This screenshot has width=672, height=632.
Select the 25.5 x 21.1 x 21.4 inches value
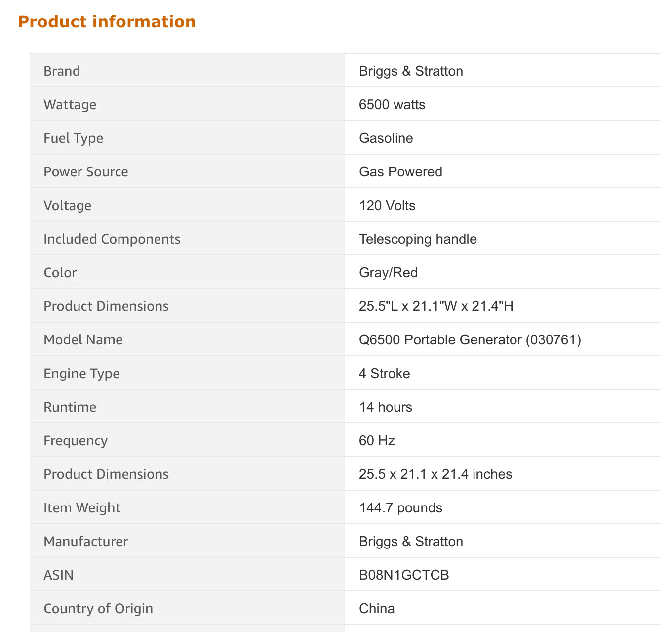tap(435, 474)
